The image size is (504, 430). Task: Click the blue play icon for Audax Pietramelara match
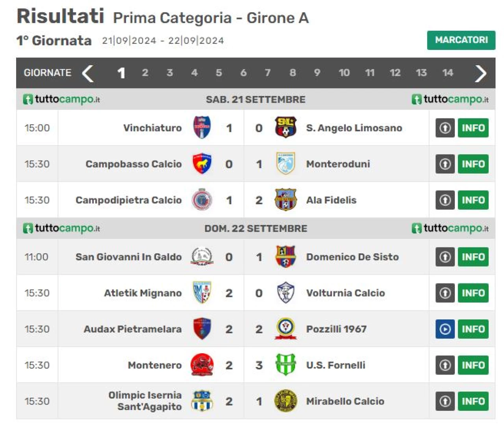tap(445, 329)
